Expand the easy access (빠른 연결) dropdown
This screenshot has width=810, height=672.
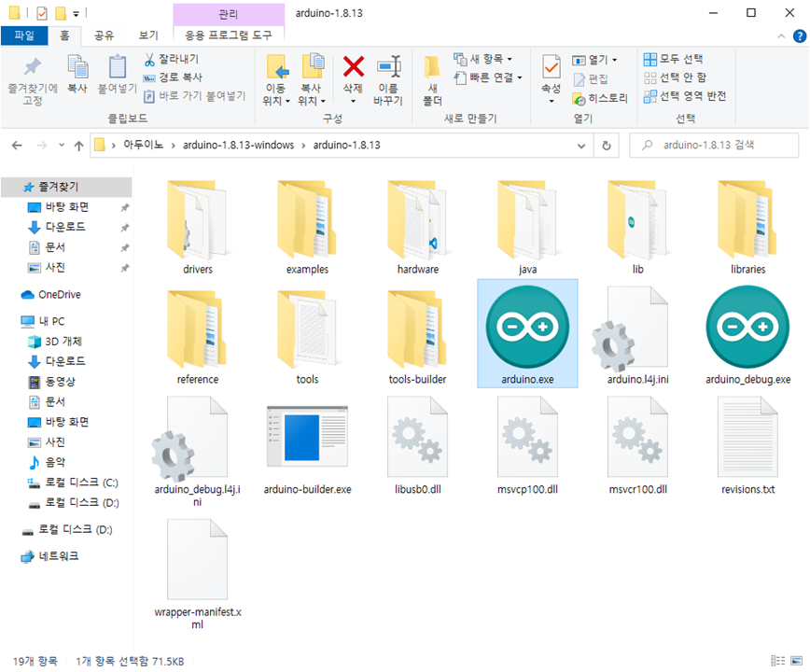coord(520,77)
